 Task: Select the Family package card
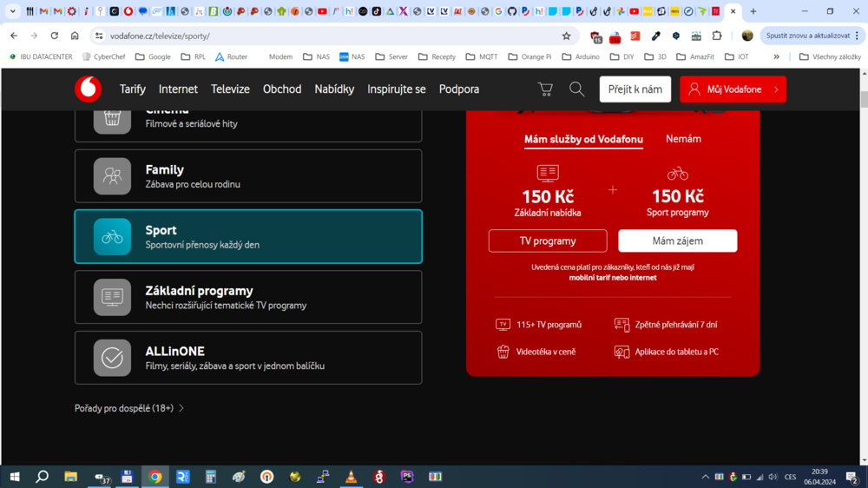(248, 176)
